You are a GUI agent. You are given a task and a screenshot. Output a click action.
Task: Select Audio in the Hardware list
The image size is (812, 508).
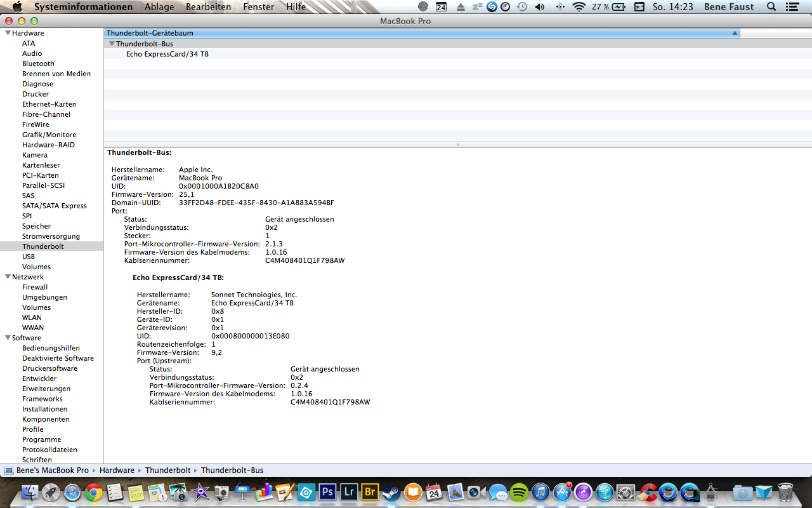click(x=32, y=53)
